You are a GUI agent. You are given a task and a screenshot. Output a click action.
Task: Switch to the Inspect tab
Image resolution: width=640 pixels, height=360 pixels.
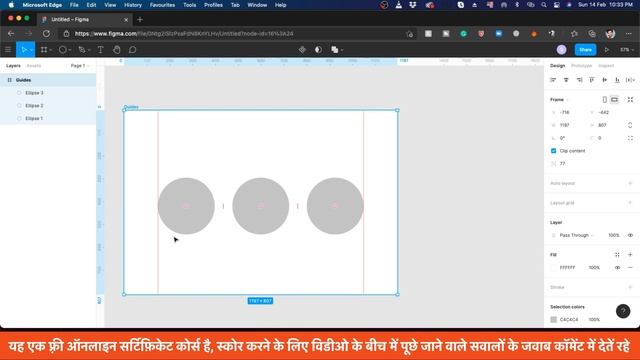(606, 66)
